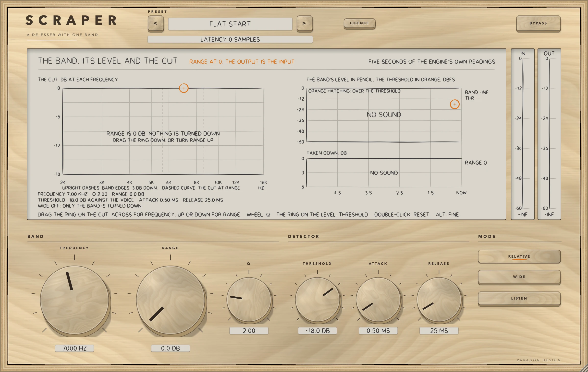Image resolution: width=588 pixels, height=372 pixels.
Task: Click the 'TAKEN DOWN, DB' graph heading
Action: click(327, 153)
